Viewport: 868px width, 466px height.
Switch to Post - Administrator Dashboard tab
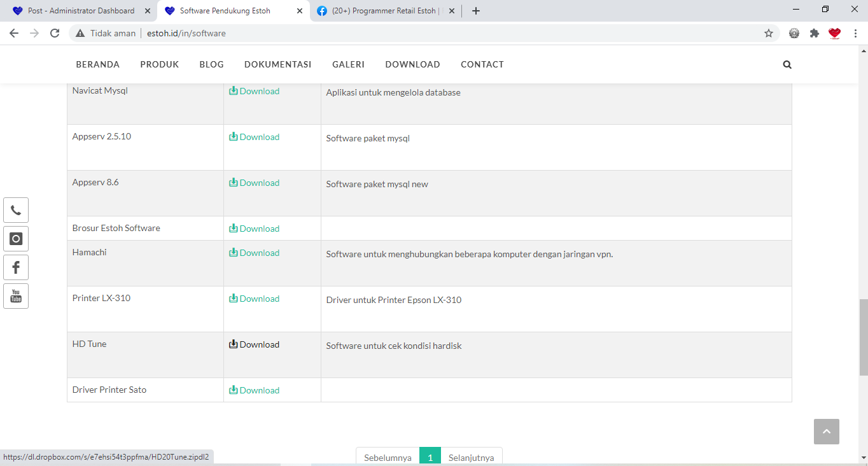tap(80, 11)
